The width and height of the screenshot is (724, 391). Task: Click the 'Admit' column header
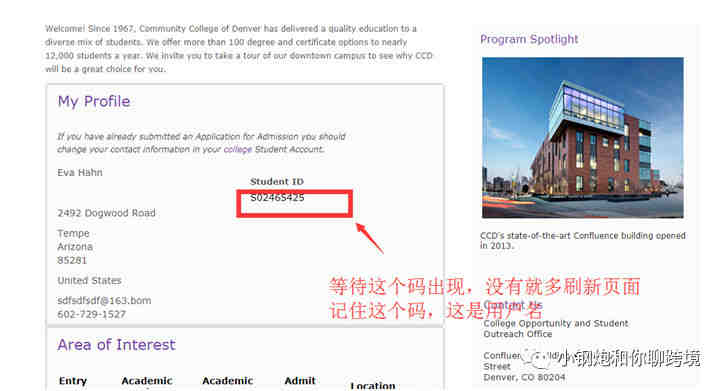(300, 381)
